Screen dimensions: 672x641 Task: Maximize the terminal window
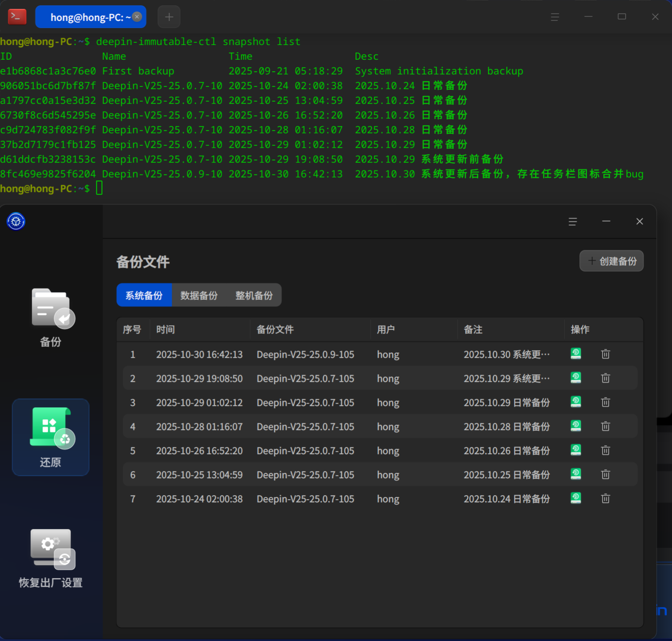pyautogui.click(x=622, y=17)
